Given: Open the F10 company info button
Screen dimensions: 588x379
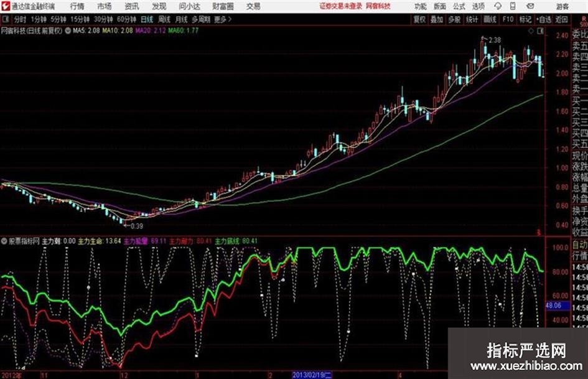Looking at the screenshot, I should click(508, 19).
